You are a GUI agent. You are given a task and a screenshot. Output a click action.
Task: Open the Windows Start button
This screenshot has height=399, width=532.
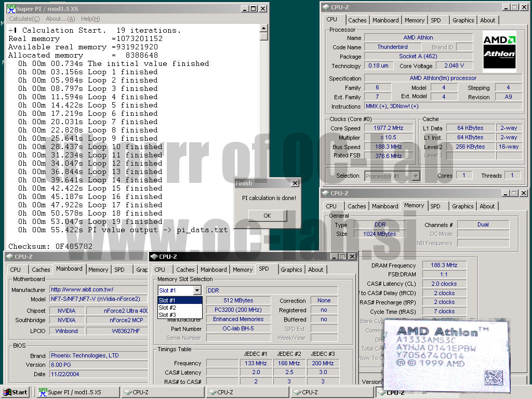pos(15,392)
